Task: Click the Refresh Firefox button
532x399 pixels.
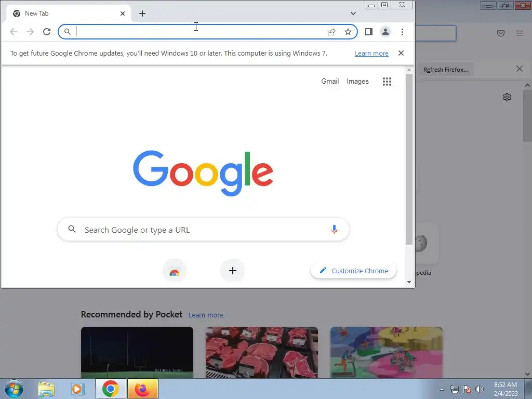Action: tap(445, 70)
